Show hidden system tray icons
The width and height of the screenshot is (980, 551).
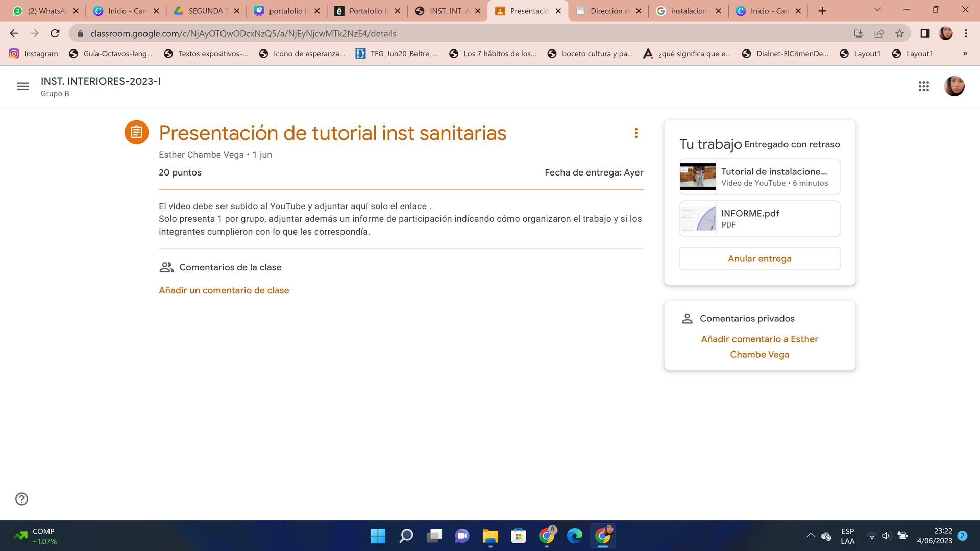pos(810,536)
